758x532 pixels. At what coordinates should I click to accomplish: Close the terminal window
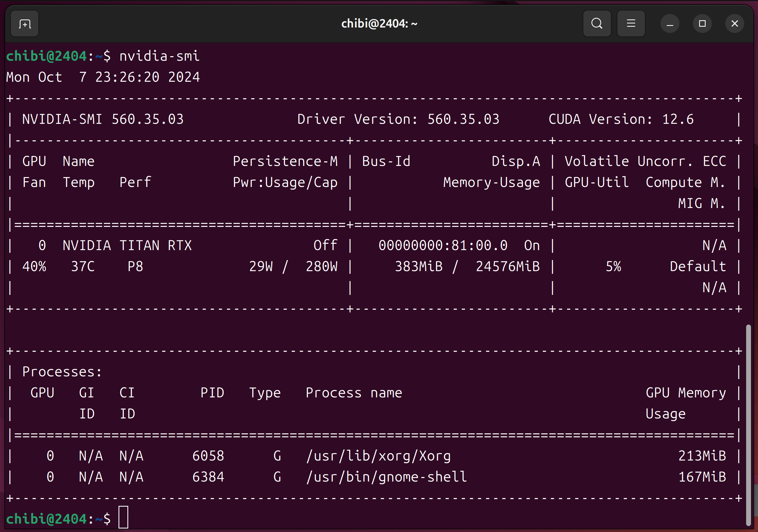click(735, 24)
